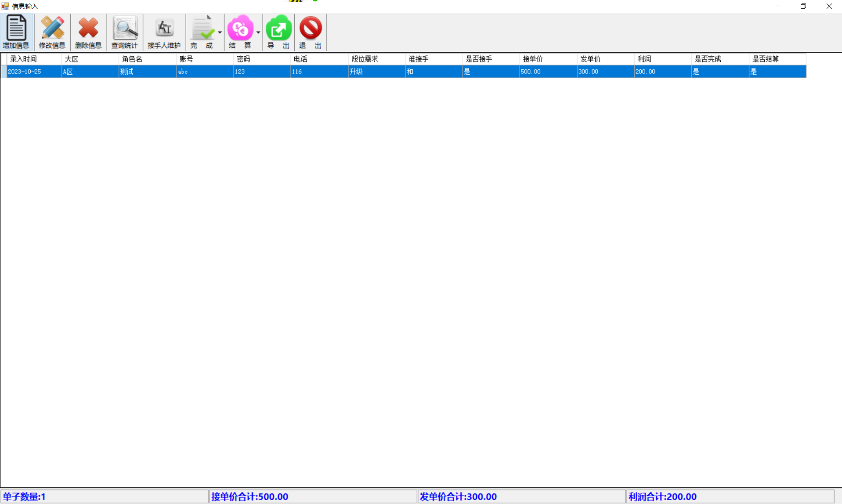This screenshot has width=842, height=504.
Task: Click the 大区 column header
Action: coord(90,59)
